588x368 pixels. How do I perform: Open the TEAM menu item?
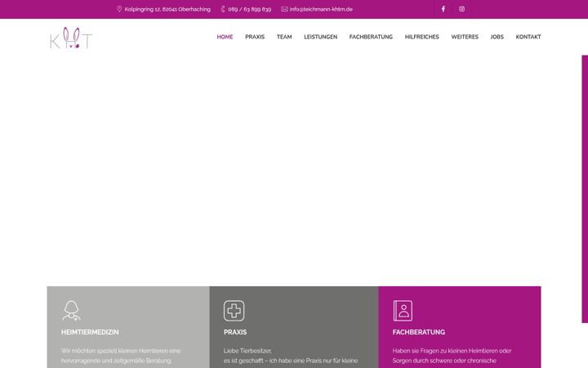coord(284,37)
